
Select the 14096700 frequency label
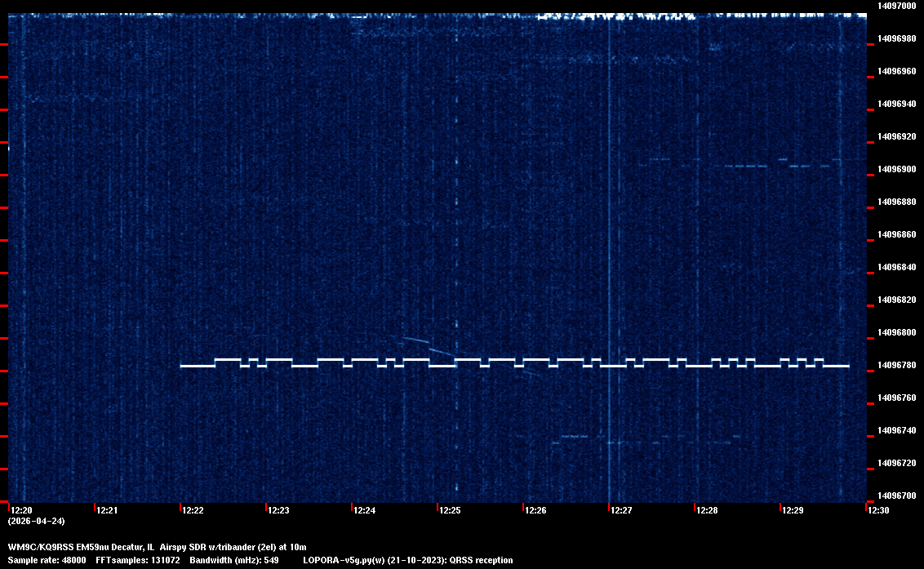[x=896, y=496]
